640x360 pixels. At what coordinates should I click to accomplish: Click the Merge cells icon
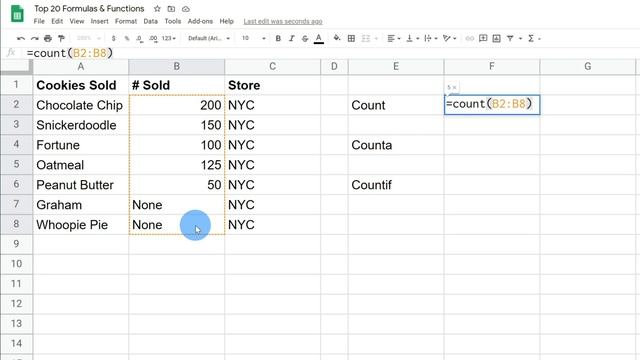pyautogui.click(x=366, y=38)
